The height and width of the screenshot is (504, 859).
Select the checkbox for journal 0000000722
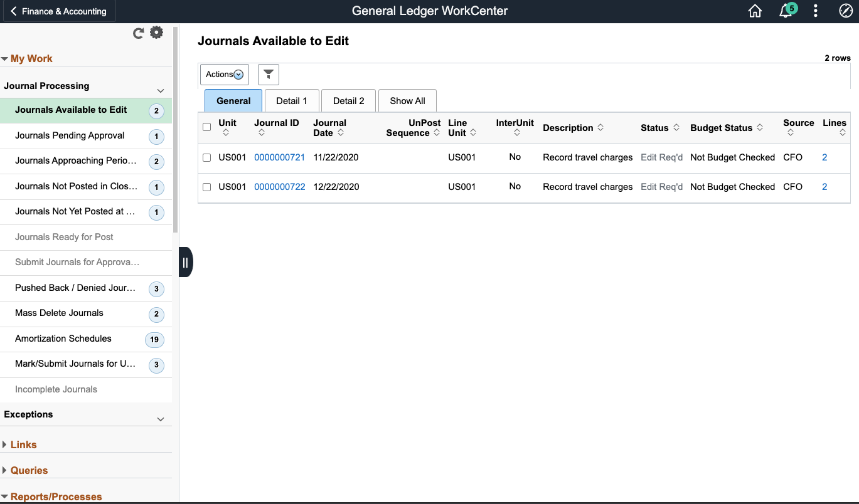point(206,187)
